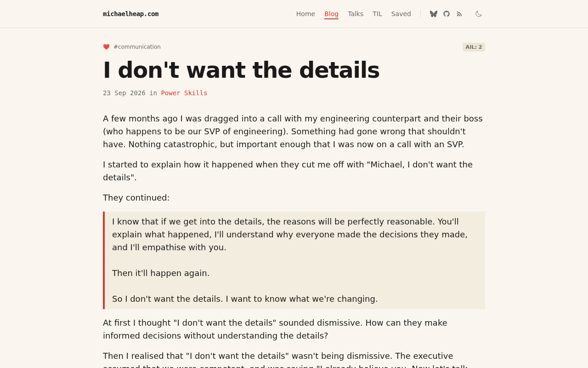Open the RSS feed icon
Screen dimensions: 588x368
coord(459,14)
